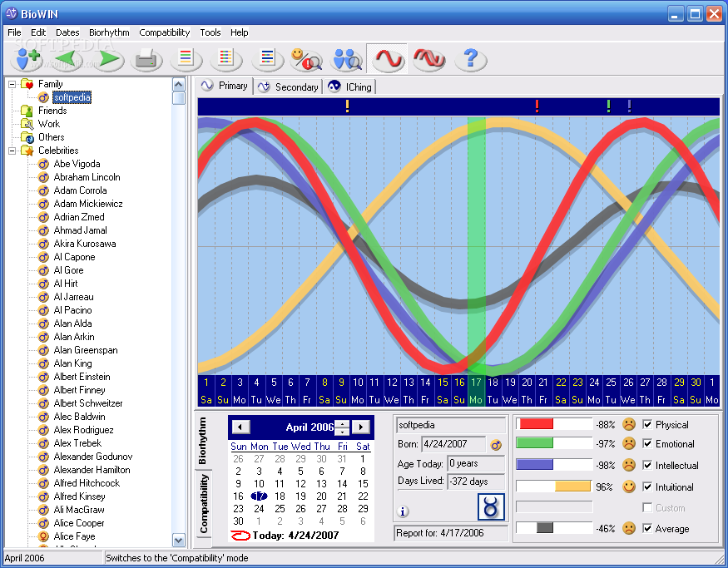Click the year spinner up arrow
The image size is (728, 568).
[x=342, y=423]
